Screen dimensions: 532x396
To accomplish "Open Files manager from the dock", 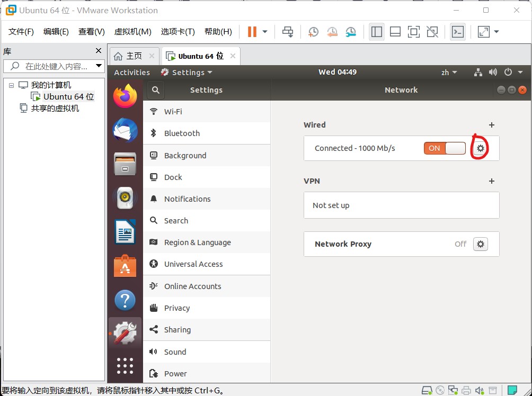I will click(125, 164).
